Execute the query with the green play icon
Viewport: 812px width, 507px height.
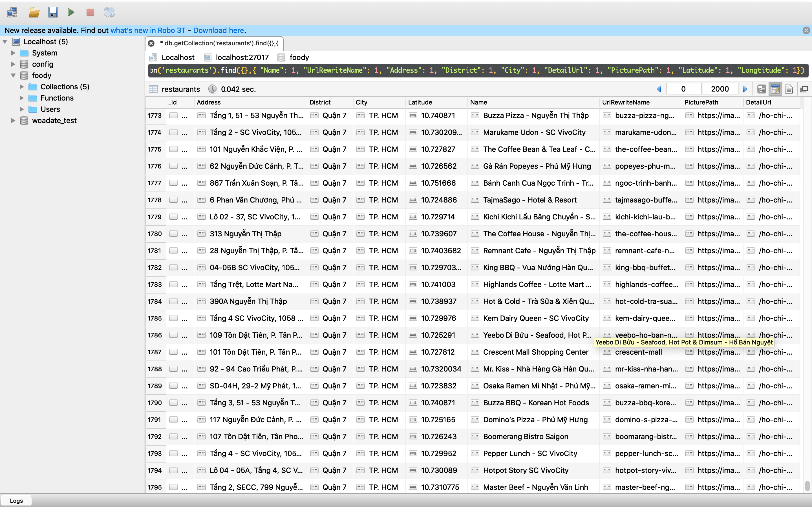(71, 12)
